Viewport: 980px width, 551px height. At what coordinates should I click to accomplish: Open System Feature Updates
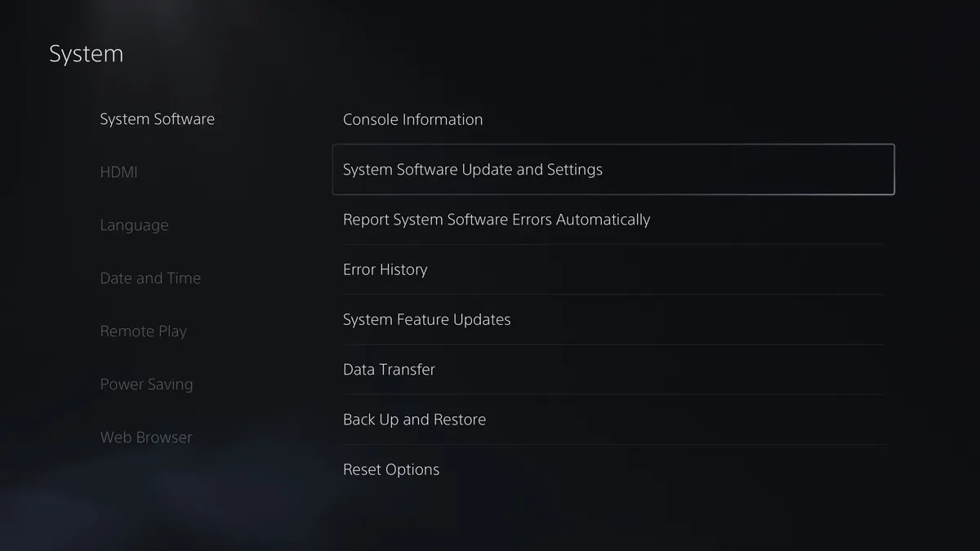(426, 319)
